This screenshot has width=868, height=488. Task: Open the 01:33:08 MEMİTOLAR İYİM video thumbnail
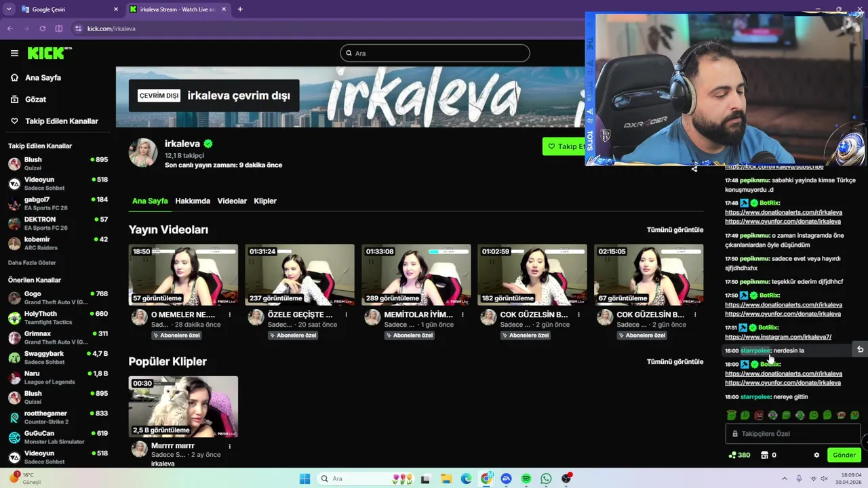click(x=416, y=274)
